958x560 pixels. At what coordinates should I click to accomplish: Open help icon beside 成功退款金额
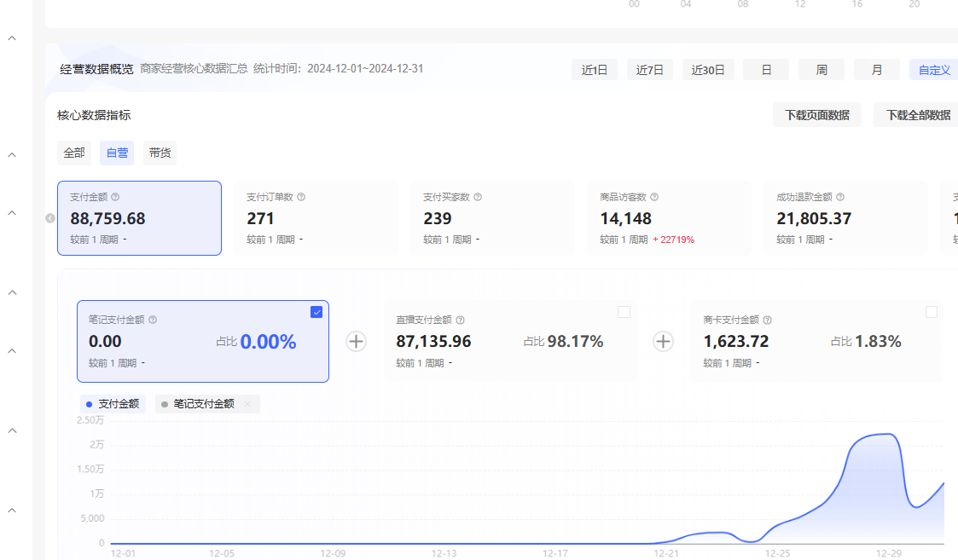click(x=840, y=197)
